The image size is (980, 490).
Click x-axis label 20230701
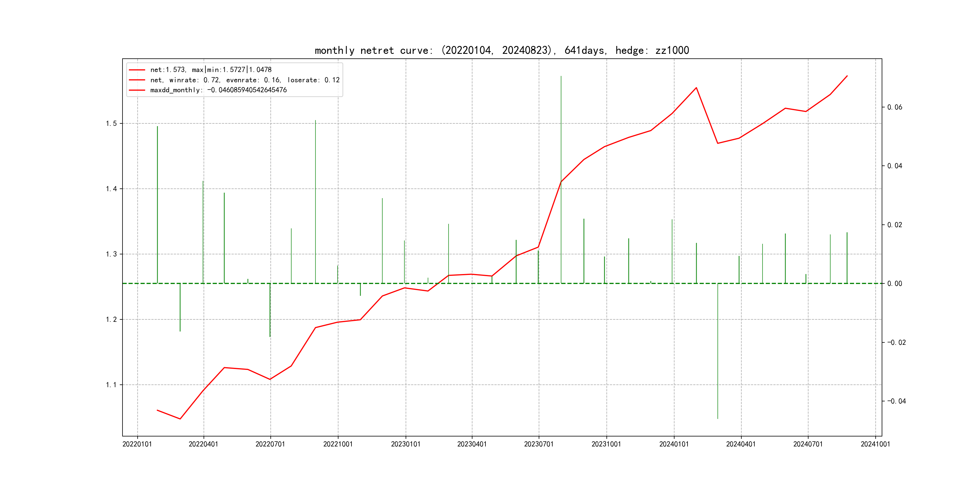(x=539, y=444)
